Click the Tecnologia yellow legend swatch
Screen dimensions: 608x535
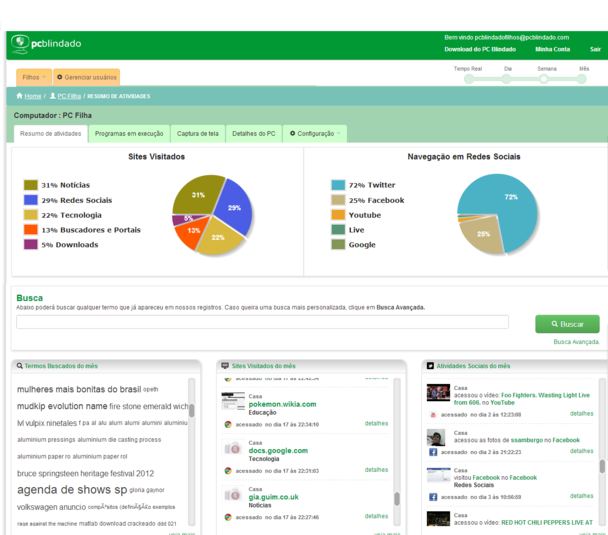[31, 215]
